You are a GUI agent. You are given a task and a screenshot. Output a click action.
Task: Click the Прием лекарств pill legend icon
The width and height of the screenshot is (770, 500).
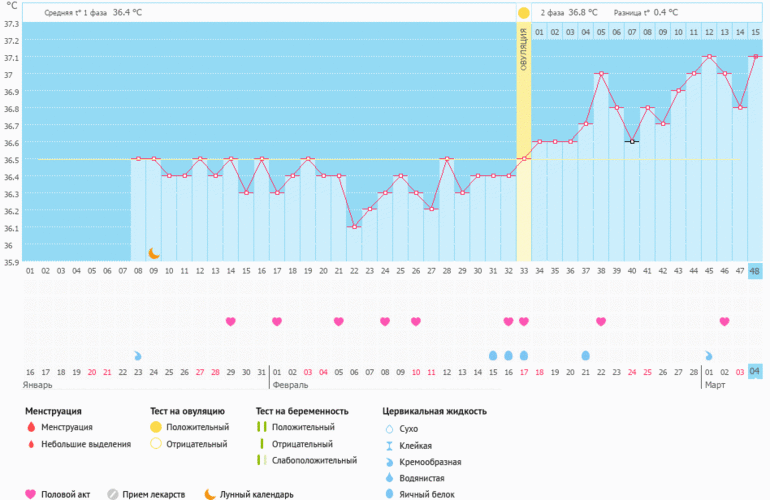[113, 494]
